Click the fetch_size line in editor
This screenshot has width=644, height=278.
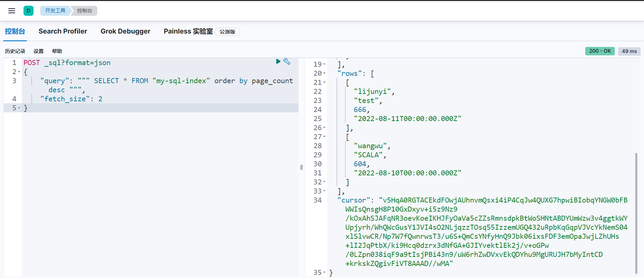(71, 99)
